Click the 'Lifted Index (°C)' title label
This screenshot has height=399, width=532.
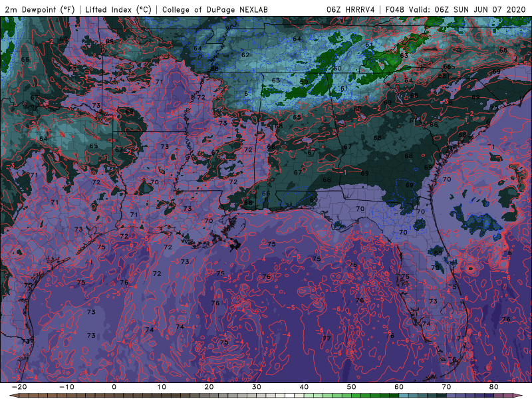(x=118, y=9)
